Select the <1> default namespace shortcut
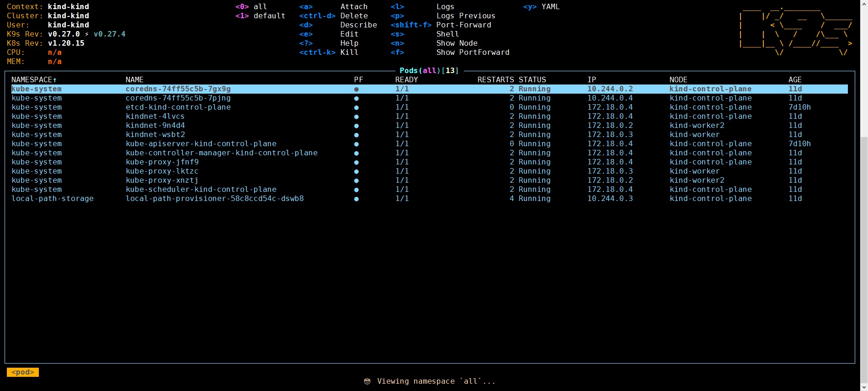The image size is (868, 391). tap(260, 16)
